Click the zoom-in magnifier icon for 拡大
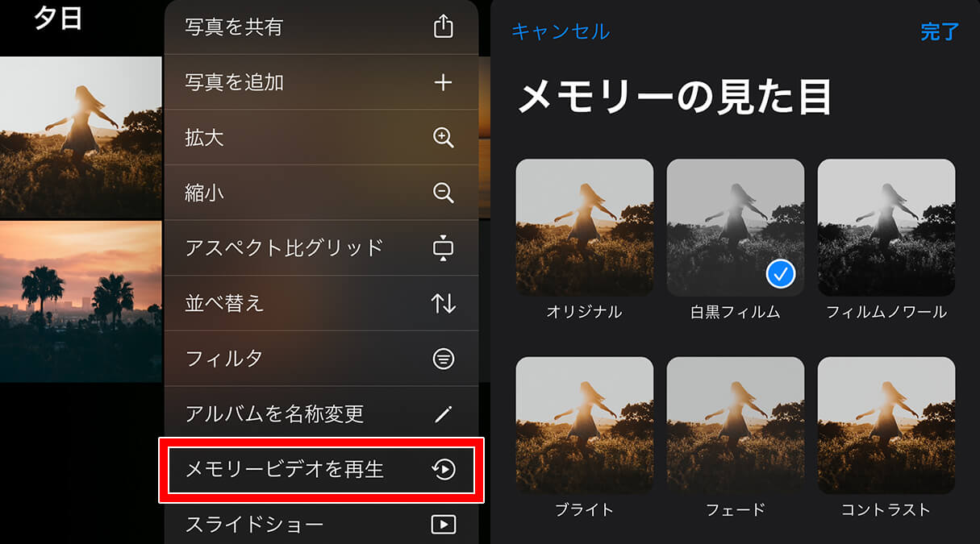This screenshot has height=544, width=980. coord(444,138)
